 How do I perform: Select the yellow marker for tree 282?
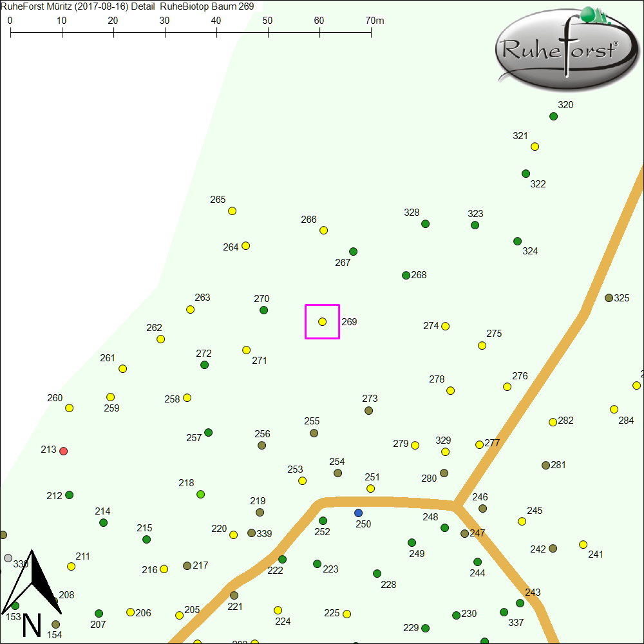553,422
